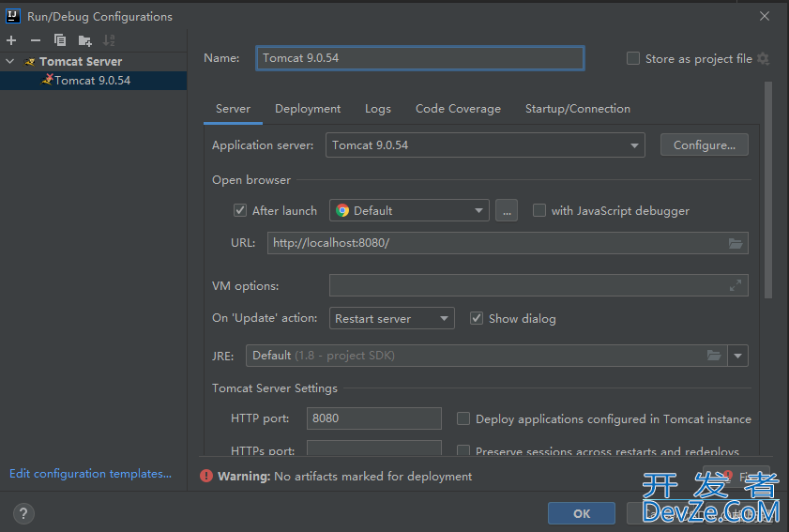The height and width of the screenshot is (532, 789).
Task: Uncheck After launch checkbox
Action: (240, 210)
